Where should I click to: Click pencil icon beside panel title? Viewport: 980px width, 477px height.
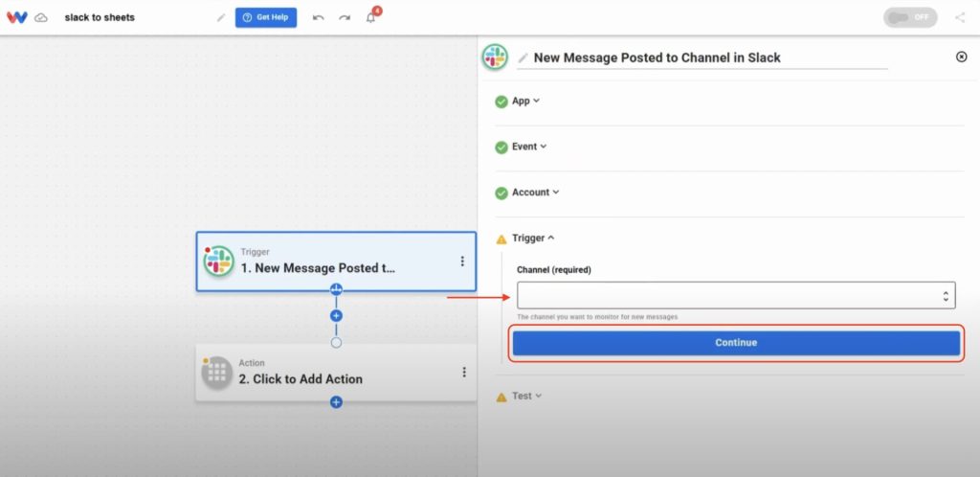pos(523,57)
